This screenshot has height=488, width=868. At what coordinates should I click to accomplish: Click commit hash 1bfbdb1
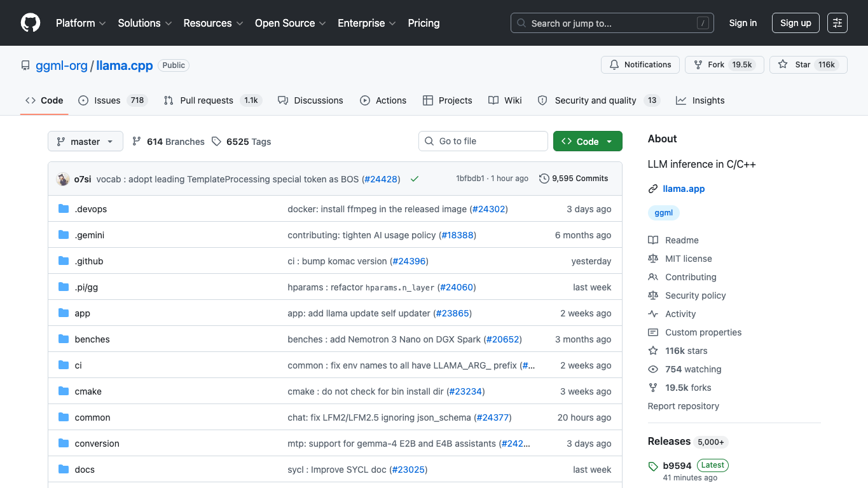(x=470, y=179)
